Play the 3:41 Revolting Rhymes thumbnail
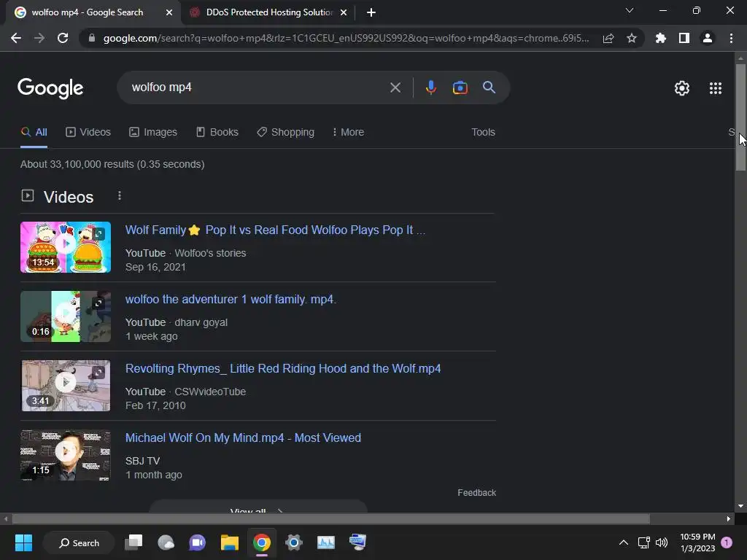The width and height of the screenshot is (747, 560). pyautogui.click(x=65, y=386)
